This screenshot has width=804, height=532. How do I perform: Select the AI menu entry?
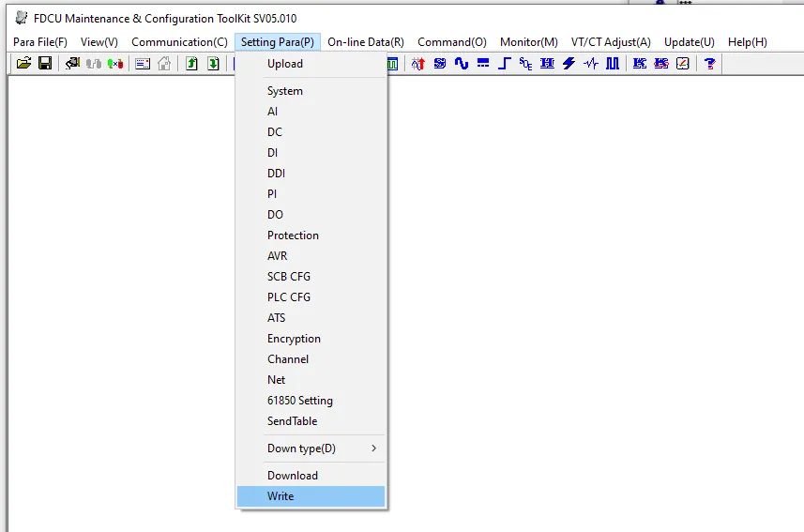(x=311, y=112)
